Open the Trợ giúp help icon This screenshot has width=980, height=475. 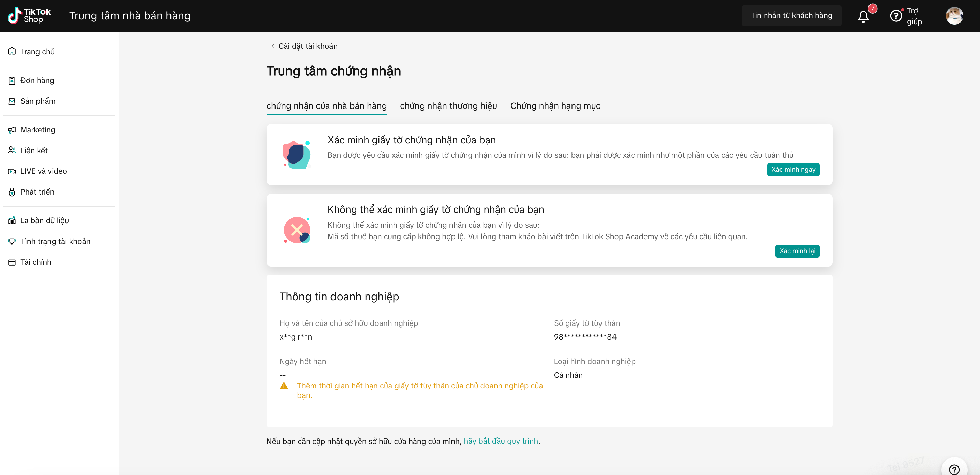pyautogui.click(x=895, y=16)
